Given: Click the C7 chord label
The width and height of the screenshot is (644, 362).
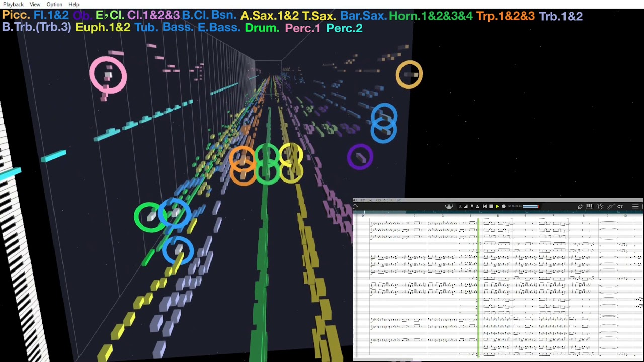Looking at the screenshot, I should (x=620, y=207).
